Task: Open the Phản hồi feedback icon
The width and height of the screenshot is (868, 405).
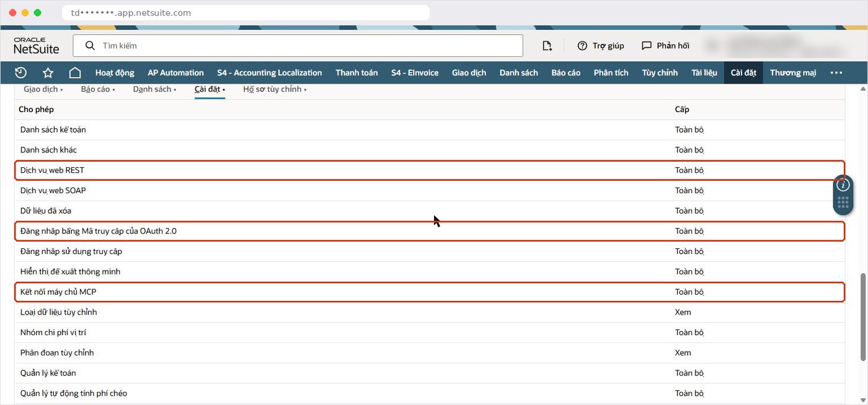Action: pos(665,46)
